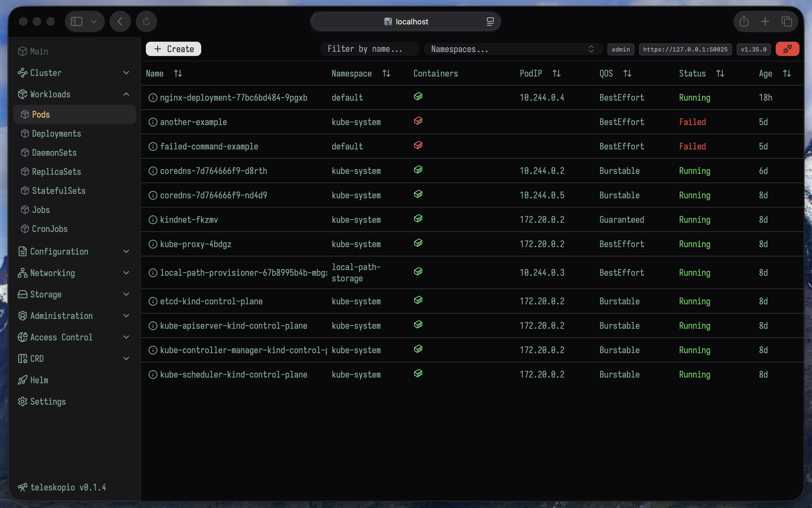The image size is (812, 508).
Task: Click the info icon for coredns-7d764666f9-d8rth
Action: click(153, 171)
